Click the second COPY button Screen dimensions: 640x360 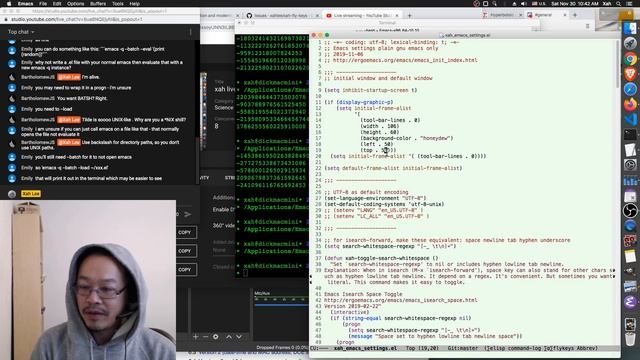(x=184, y=251)
